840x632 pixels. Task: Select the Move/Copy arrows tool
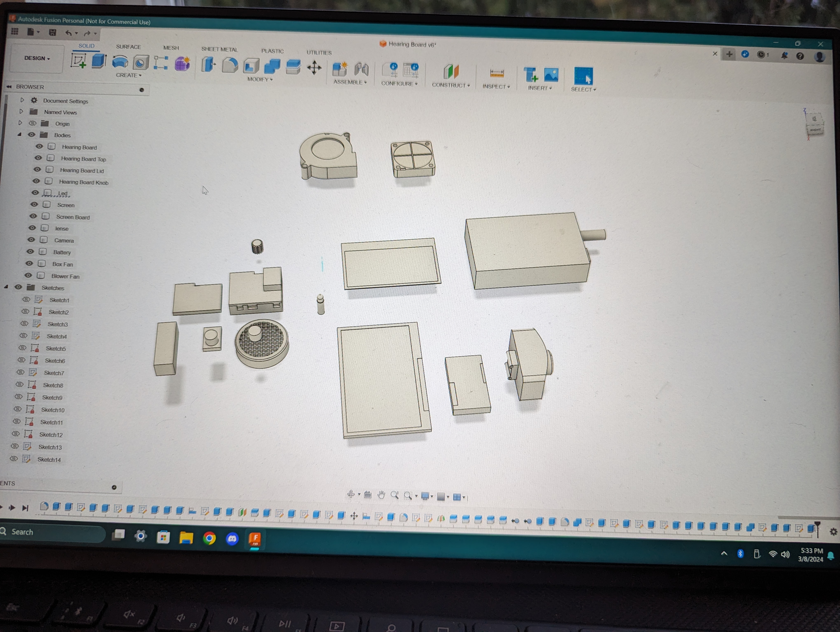314,68
